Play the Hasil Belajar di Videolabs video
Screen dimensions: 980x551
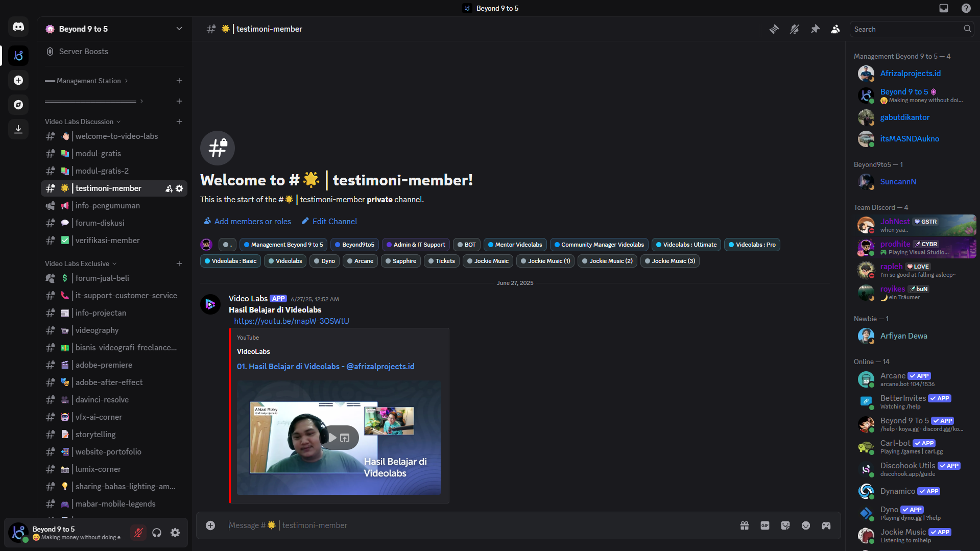(332, 438)
